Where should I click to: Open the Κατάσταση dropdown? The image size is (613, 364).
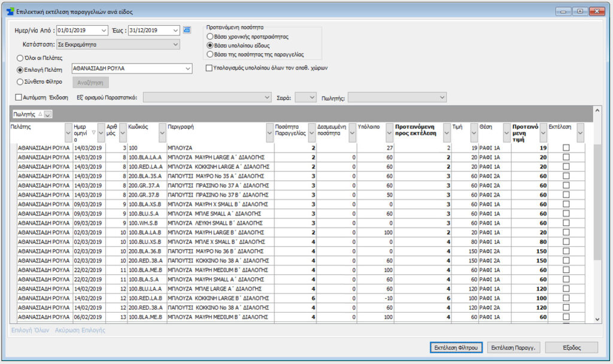click(175, 44)
